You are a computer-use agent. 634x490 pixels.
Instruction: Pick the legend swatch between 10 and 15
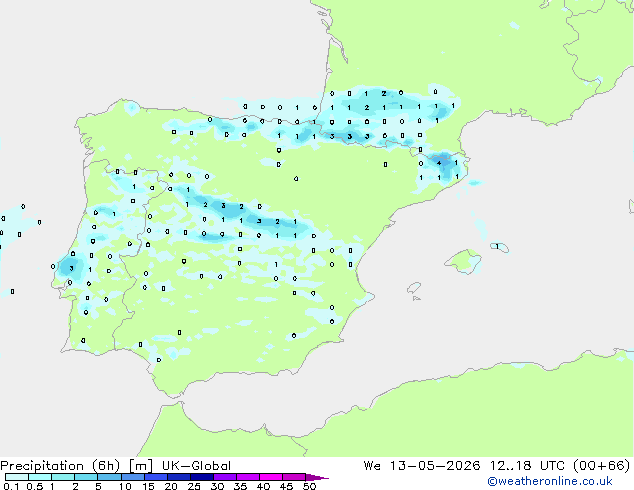132,477
